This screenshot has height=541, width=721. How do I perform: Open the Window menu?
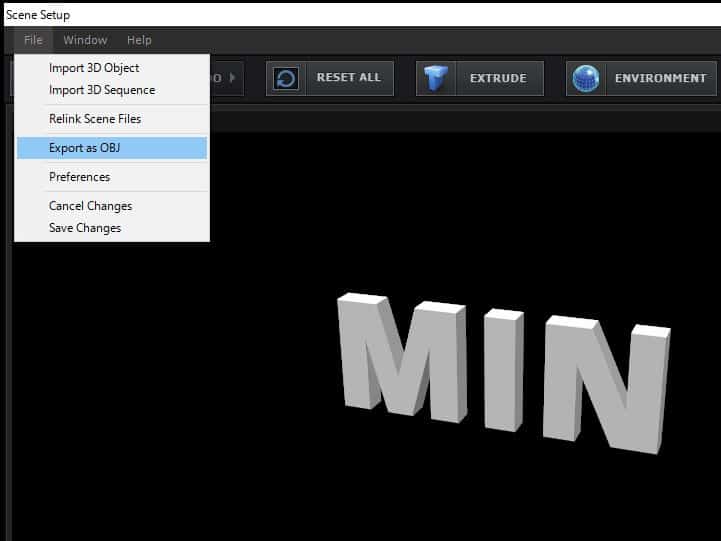(x=85, y=40)
